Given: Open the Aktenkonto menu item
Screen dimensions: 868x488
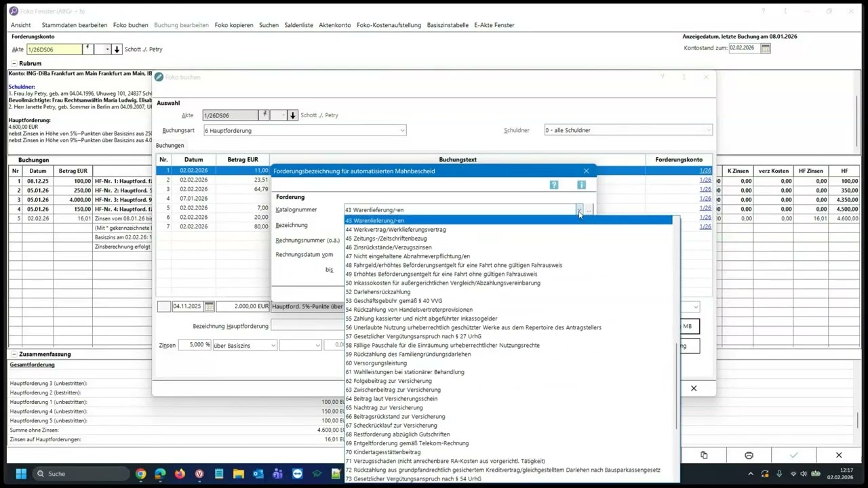Looking at the screenshot, I should coord(335,25).
